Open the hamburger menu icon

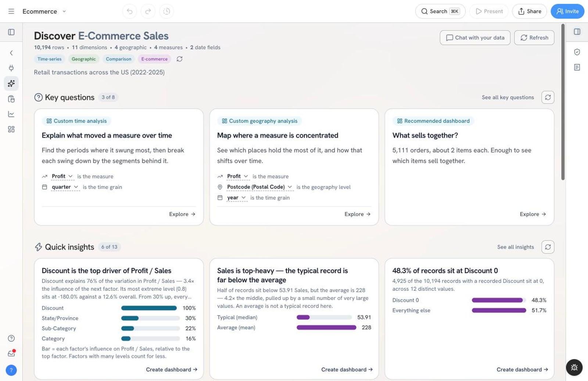11,11
